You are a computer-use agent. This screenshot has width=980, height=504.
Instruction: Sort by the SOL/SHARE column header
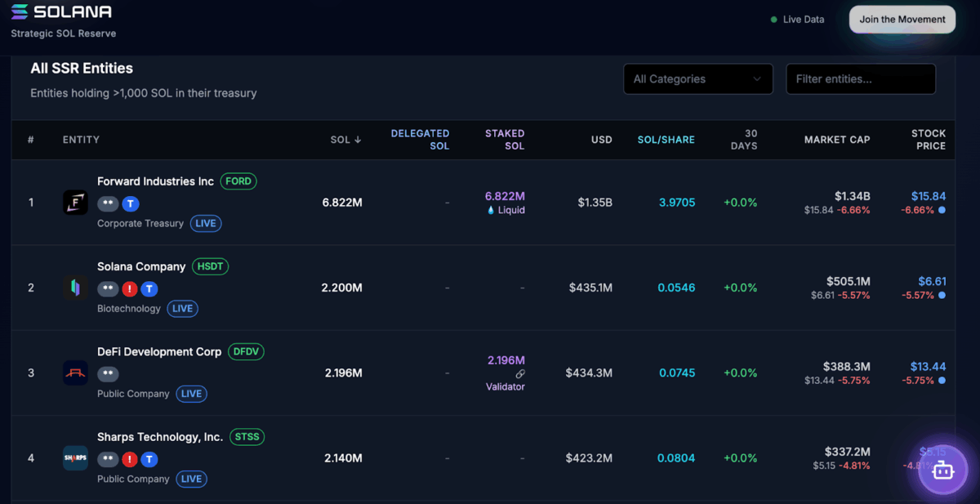coord(666,140)
